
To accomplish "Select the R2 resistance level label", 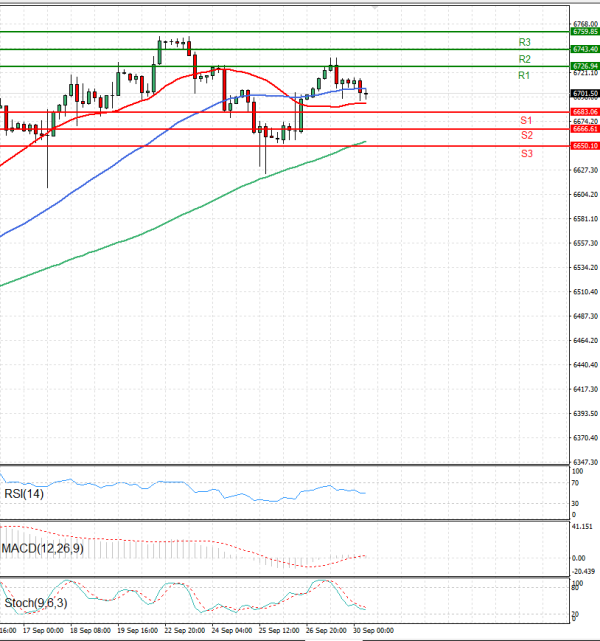I will (524, 60).
